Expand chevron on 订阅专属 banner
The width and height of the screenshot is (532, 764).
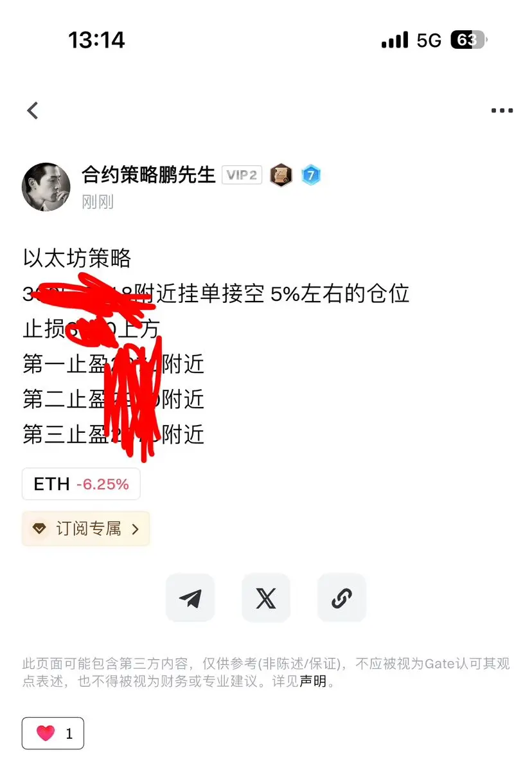tap(136, 529)
